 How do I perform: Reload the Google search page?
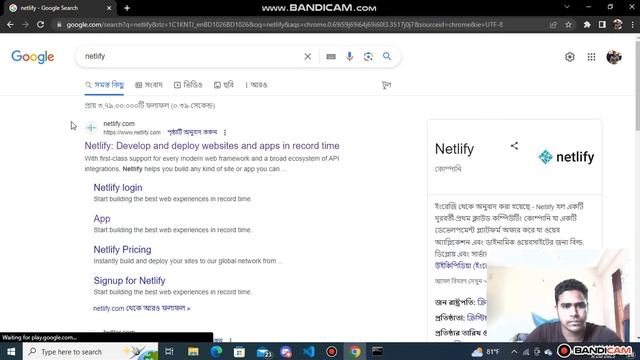point(40,24)
